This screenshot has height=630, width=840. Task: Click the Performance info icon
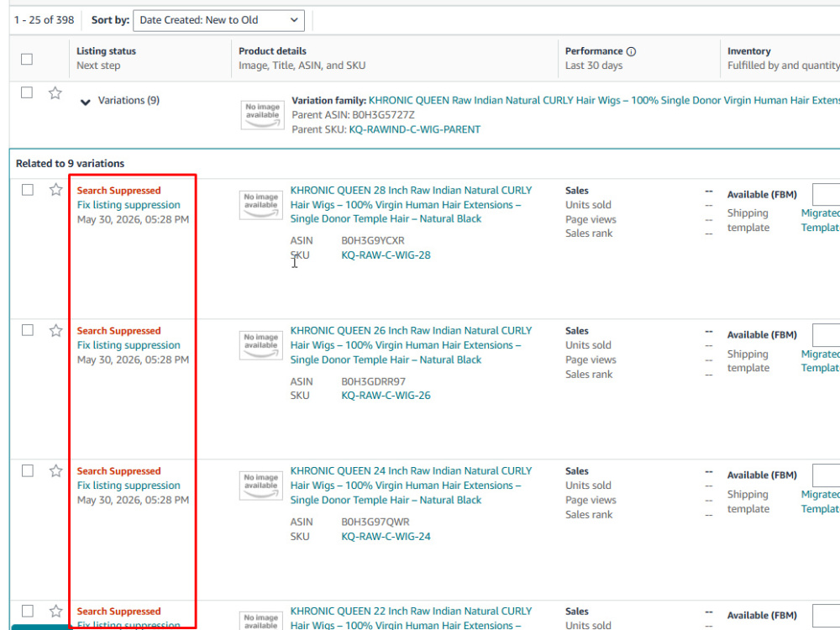click(631, 51)
